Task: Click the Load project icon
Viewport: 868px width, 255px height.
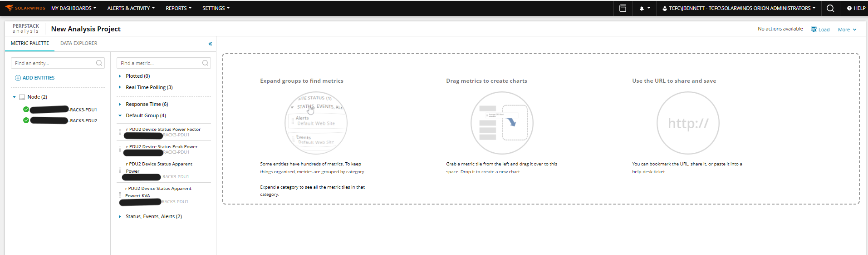Action: (814, 30)
